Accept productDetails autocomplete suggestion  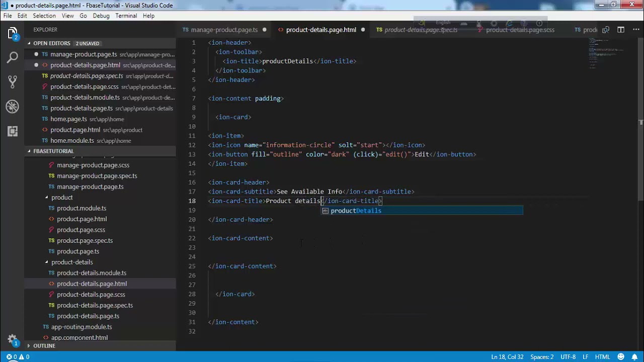422,211
